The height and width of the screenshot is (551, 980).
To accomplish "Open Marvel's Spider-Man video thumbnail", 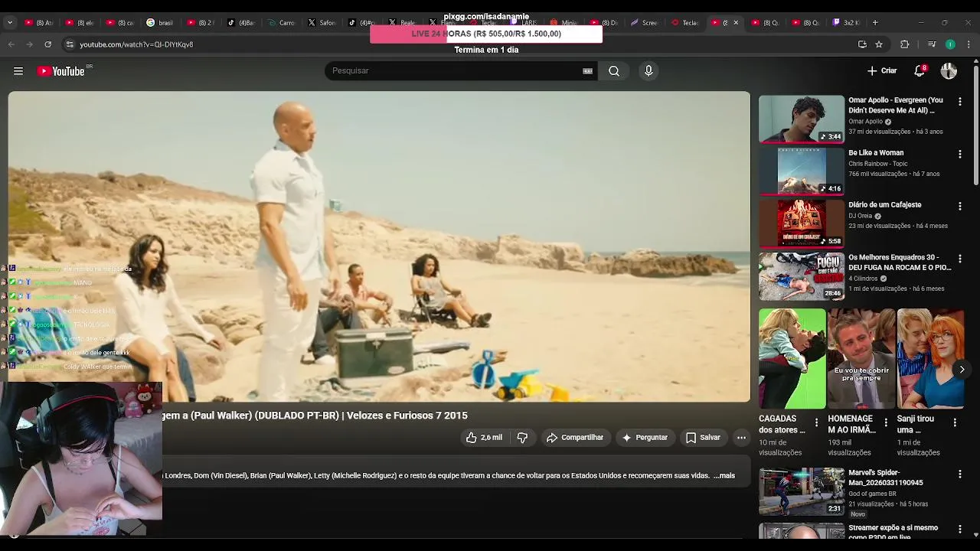I will pos(801,491).
